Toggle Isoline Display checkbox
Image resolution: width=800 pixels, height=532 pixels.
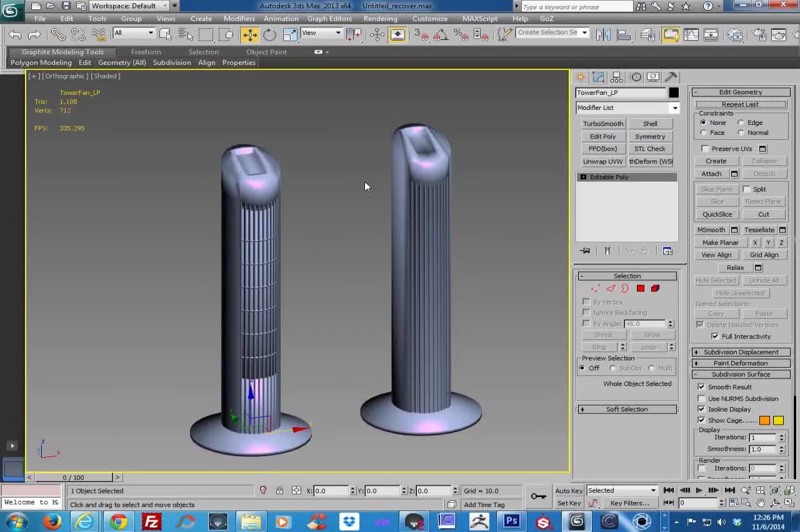[x=701, y=409]
